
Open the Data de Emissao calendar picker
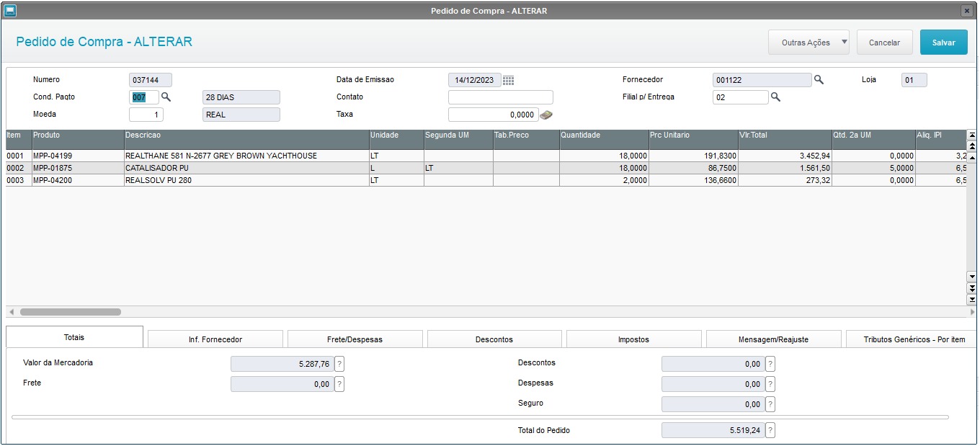tap(509, 80)
